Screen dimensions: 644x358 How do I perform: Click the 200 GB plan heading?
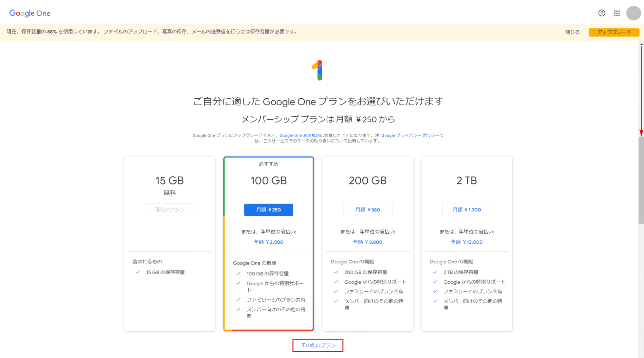click(x=368, y=181)
